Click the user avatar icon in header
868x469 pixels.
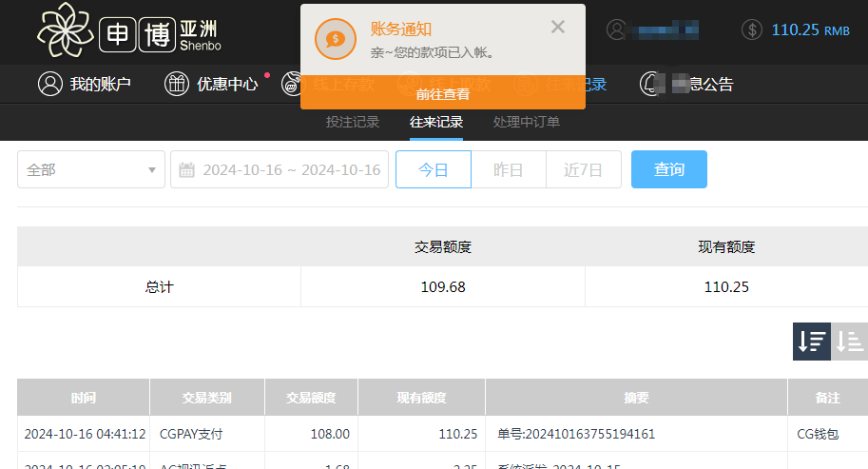(618, 29)
